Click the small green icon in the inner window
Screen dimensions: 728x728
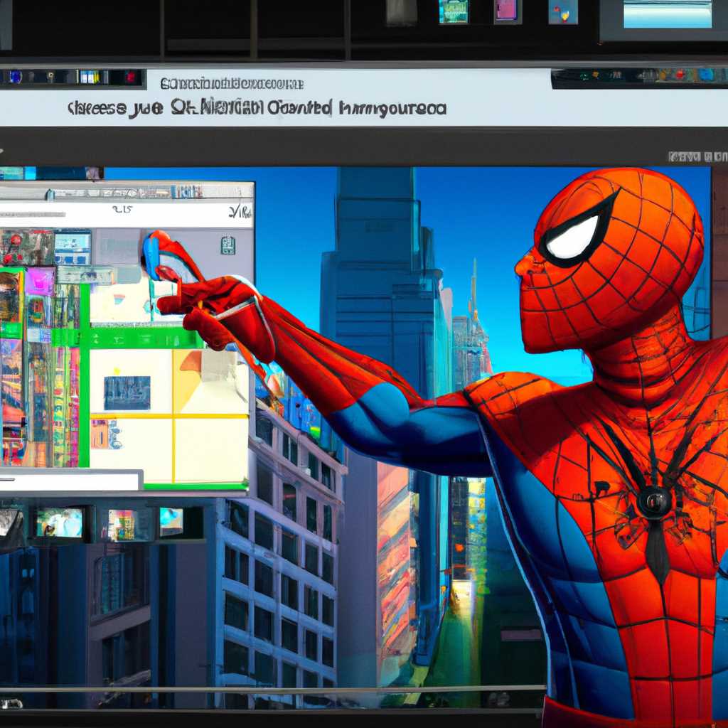[227, 245]
